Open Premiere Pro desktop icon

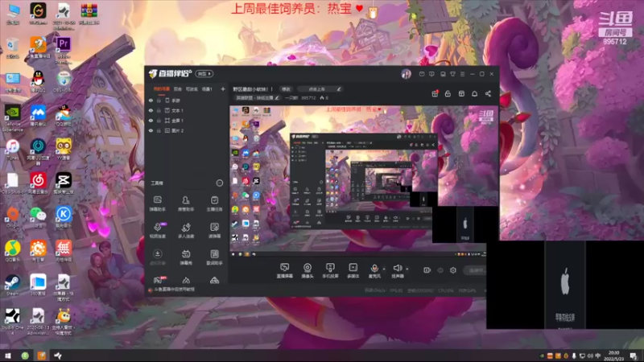coord(64,49)
